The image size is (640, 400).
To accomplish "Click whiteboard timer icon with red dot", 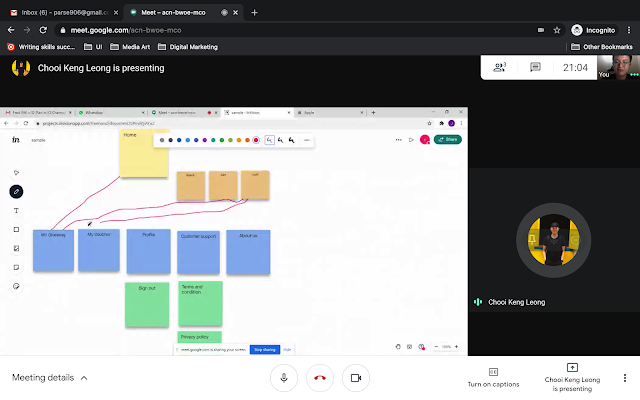I will pyautogui.click(x=422, y=347).
